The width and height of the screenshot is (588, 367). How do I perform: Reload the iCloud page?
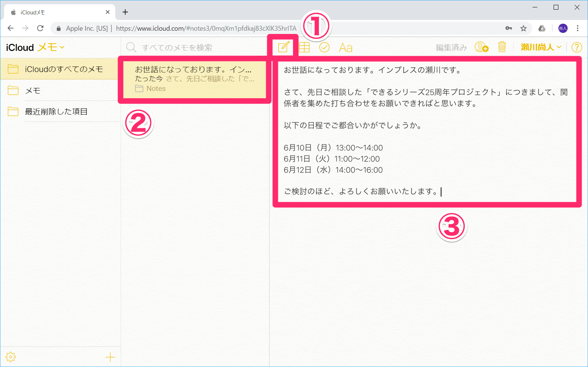[40, 28]
